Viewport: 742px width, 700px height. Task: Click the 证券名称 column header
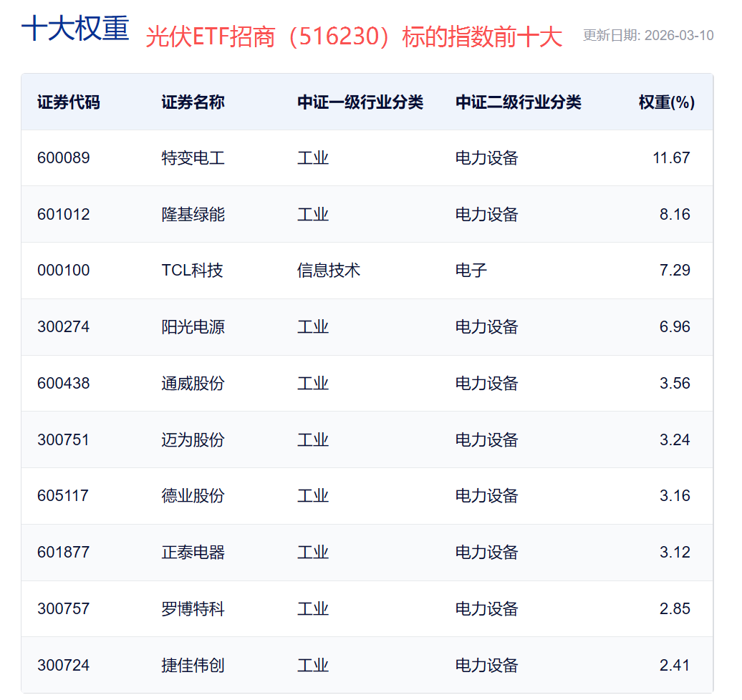point(193,102)
